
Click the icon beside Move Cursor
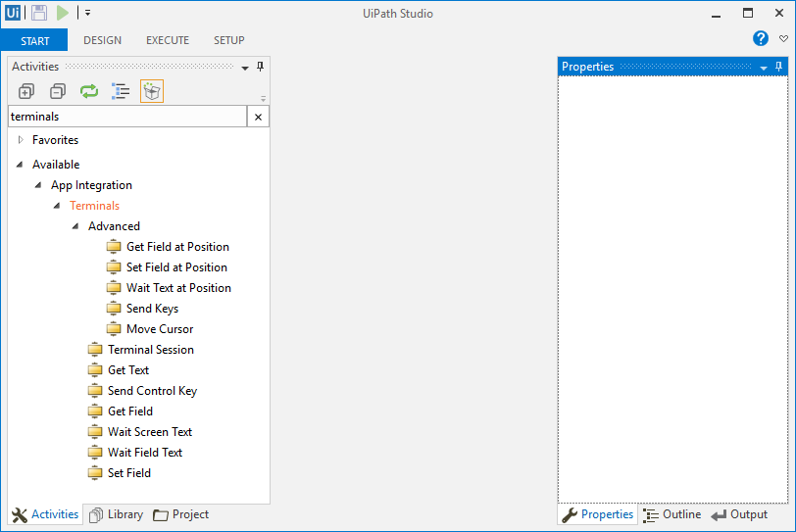coord(114,329)
